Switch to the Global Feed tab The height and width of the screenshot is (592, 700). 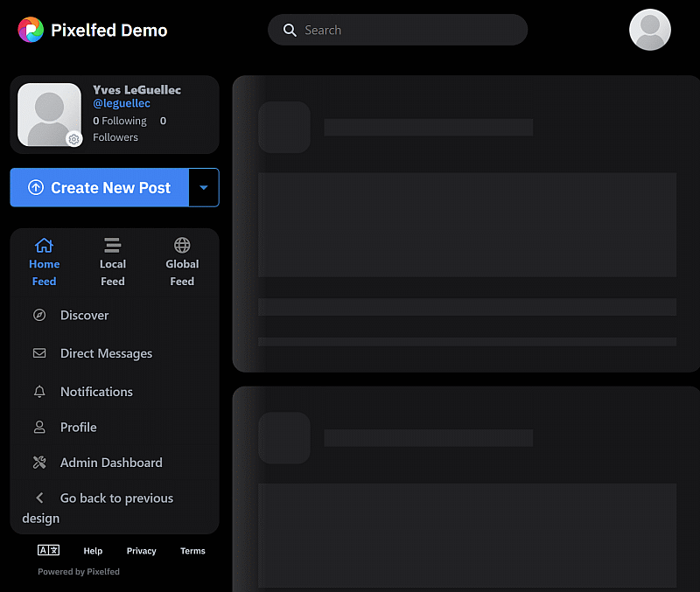[x=182, y=262]
